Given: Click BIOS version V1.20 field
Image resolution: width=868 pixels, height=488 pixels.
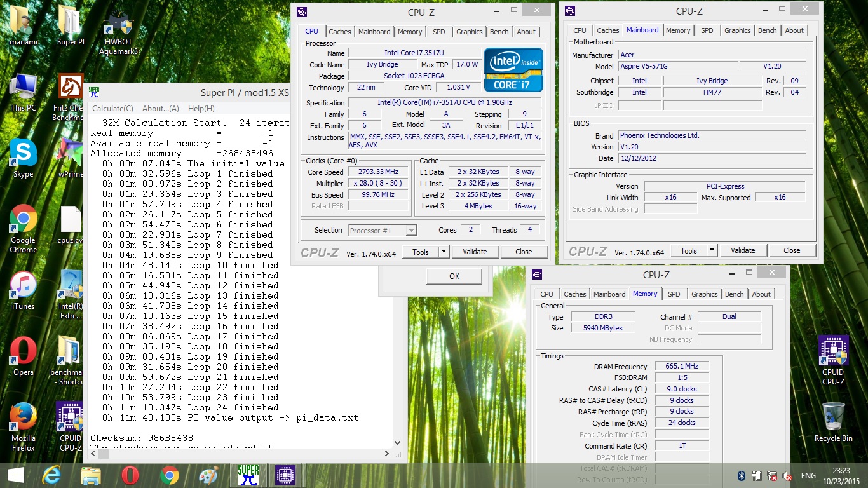Looking at the screenshot, I should pyautogui.click(x=712, y=147).
